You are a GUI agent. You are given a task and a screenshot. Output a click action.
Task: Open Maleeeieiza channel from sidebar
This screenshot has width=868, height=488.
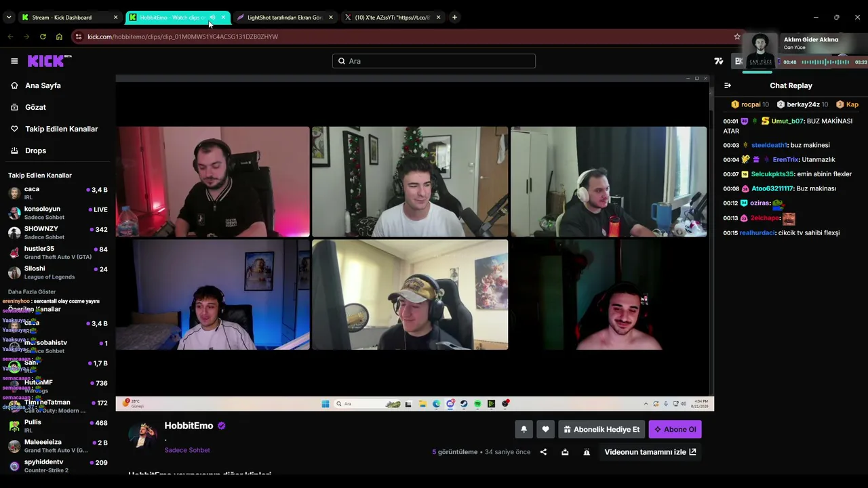tap(58, 445)
